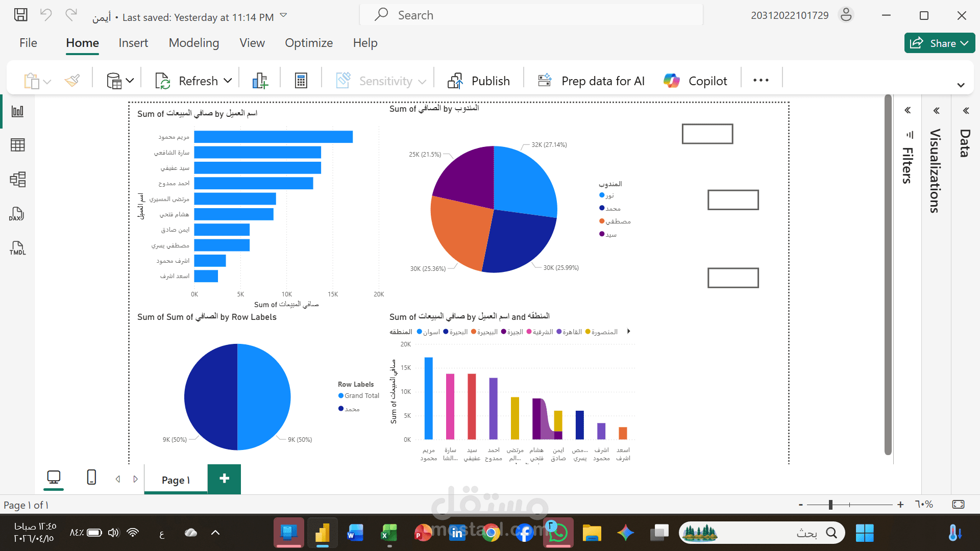Open the Insert ribbon tab
980x551 pixels.
click(x=133, y=43)
